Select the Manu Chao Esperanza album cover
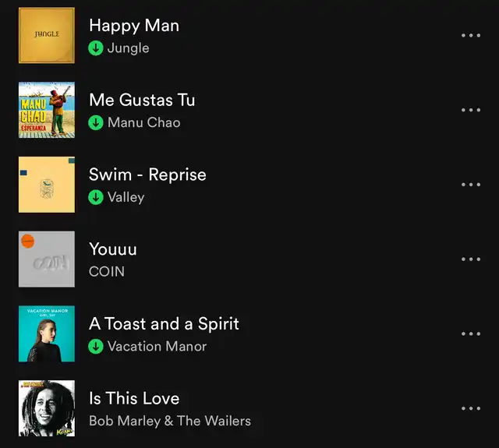 (47, 110)
